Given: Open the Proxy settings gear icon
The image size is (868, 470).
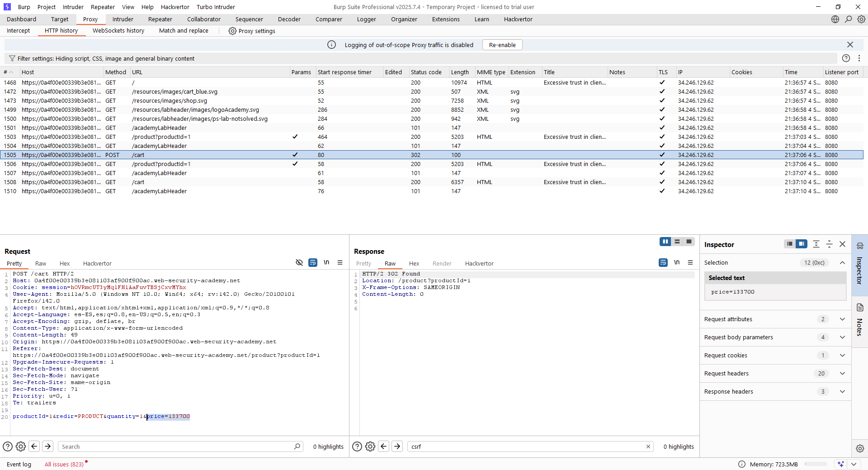Looking at the screenshot, I should pyautogui.click(x=232, y=31).
